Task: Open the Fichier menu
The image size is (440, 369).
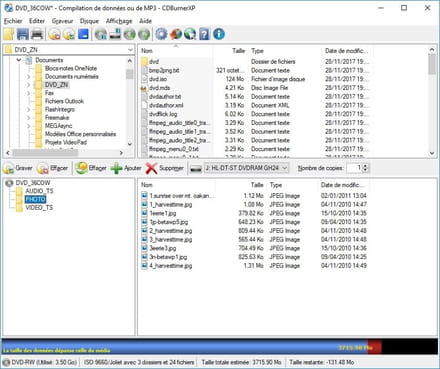Action: (13, 21)
